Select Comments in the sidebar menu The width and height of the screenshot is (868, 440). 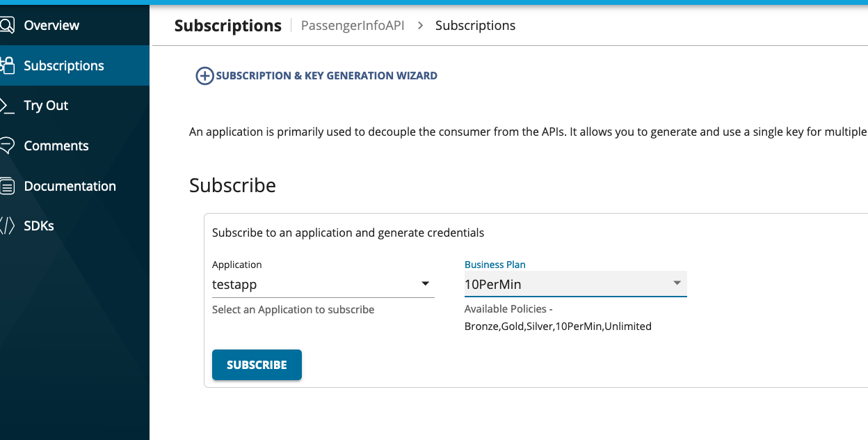56,146
